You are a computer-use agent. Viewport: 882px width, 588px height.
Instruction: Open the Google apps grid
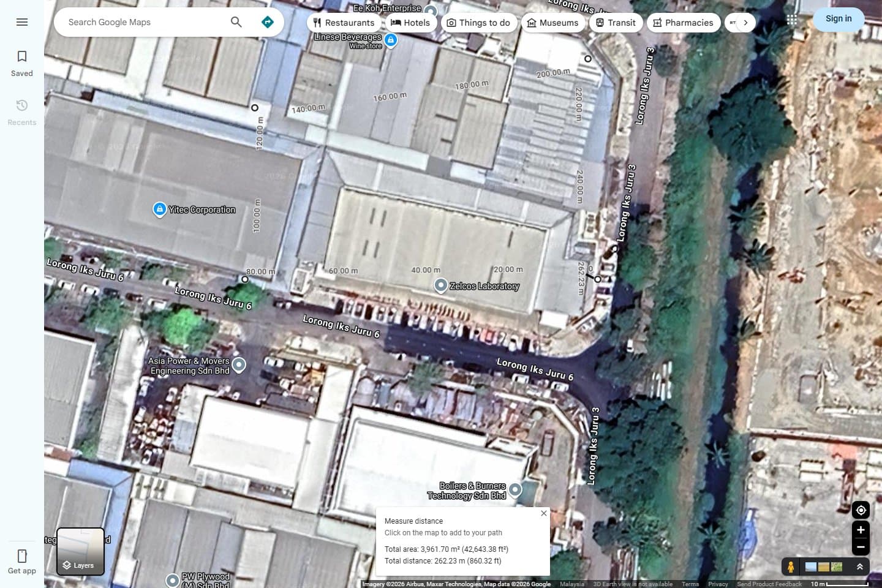[792, 20]
